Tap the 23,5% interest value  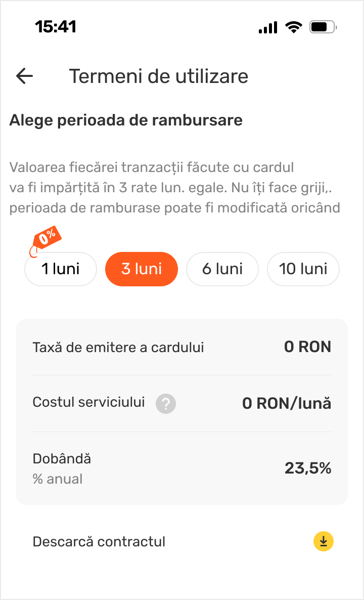308,468
